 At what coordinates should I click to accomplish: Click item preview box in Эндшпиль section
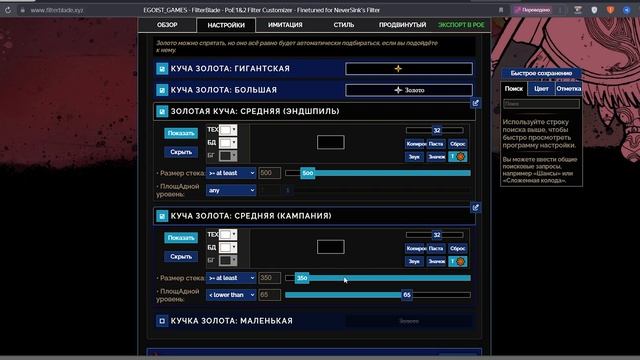coord(331,142)
